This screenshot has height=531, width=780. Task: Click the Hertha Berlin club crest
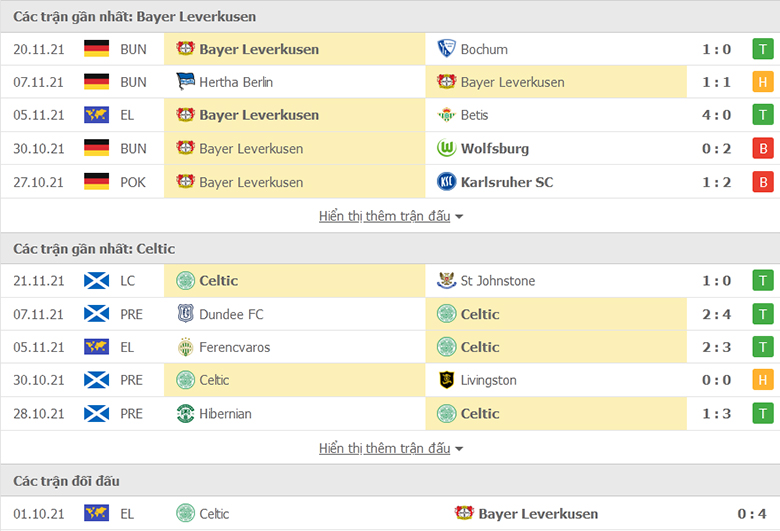click(185, 82)
